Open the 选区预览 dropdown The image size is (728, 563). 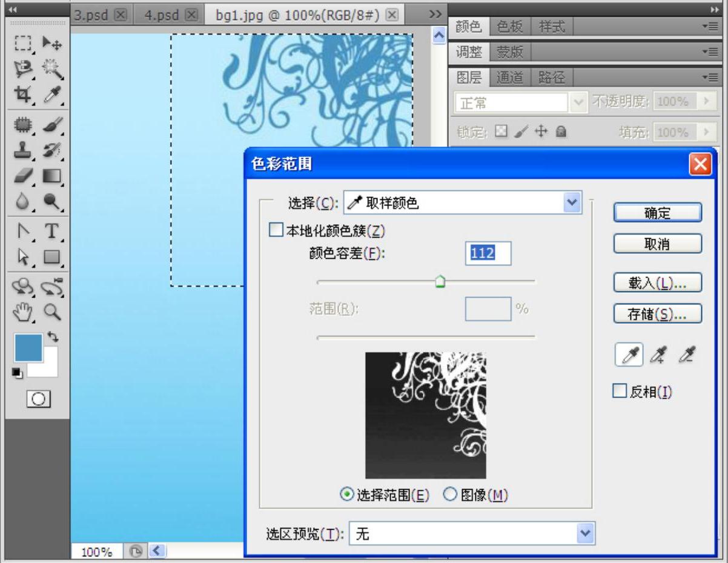click(x=584, y=533)
